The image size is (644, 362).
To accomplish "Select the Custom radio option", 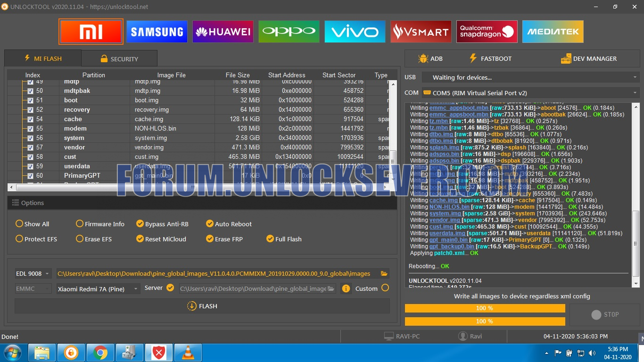I will click(x=385, y=288).
